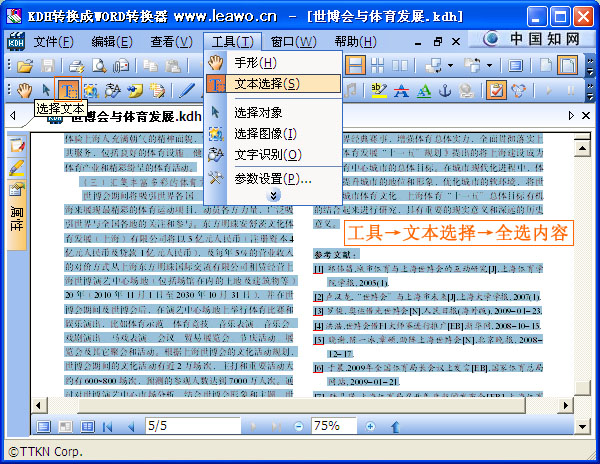The height and width of the screenshot is (464, 600).
Task: Toggle the four-grid thumbnails layout button
Action: (x=377, y=65)
